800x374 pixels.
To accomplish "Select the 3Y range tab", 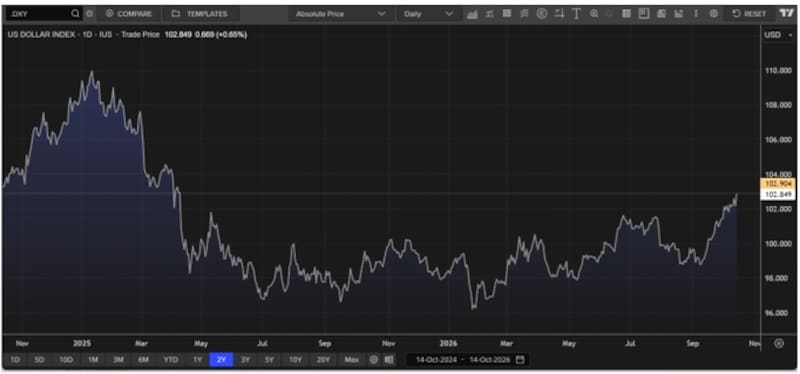I will click(245, 360).
